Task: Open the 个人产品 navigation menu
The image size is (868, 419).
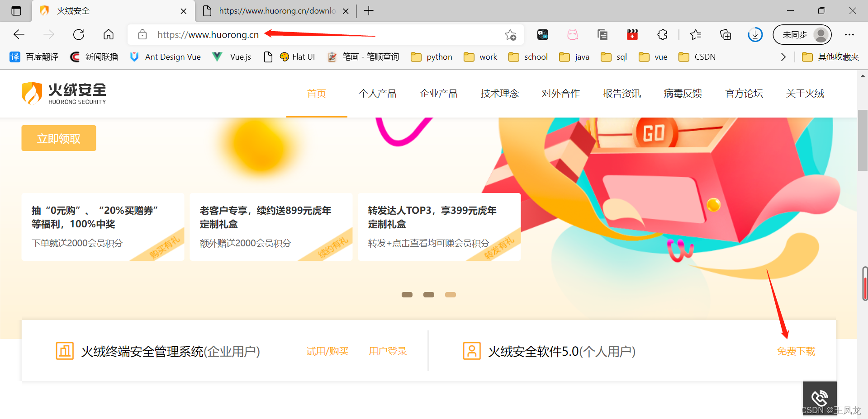Action: (x=378, y=94)
